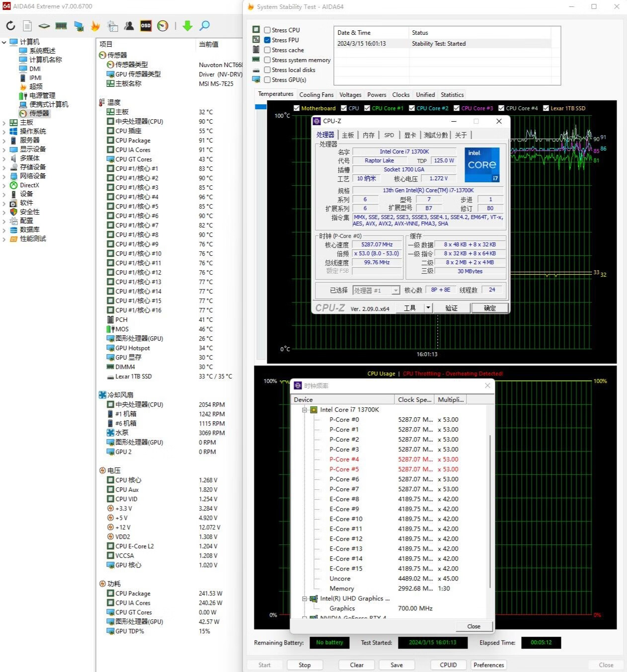627x672 pixels.
Task: Click the magnifier search toolbar icon
Action: [x=204, y=26]
